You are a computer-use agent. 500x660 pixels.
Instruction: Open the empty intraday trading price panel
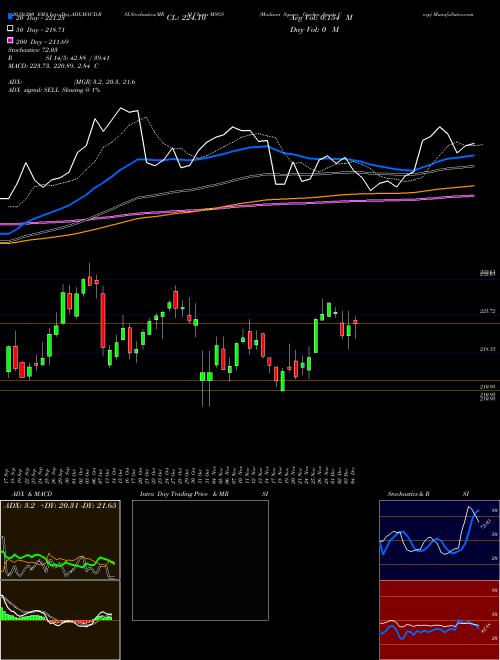[x=200, y=560]
